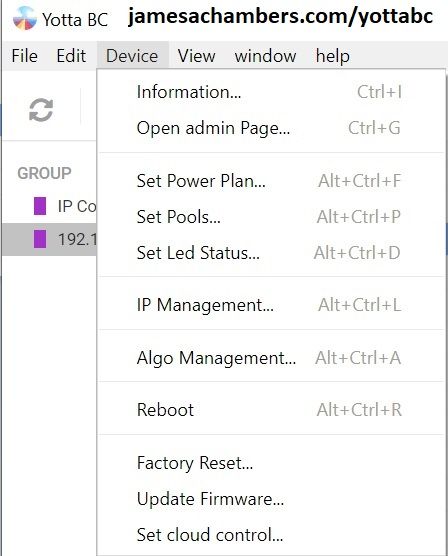Screen dimensions: 448x556
Task: Select the purple IP Co group swatch
Action: point(40,206)
